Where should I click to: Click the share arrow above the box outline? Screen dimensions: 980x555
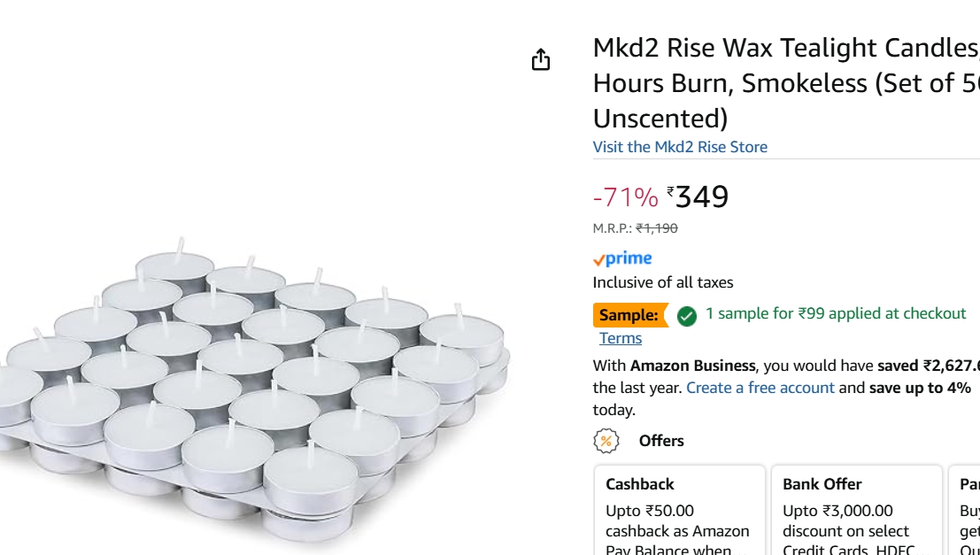pyautogui.click(x=541, y=53)
